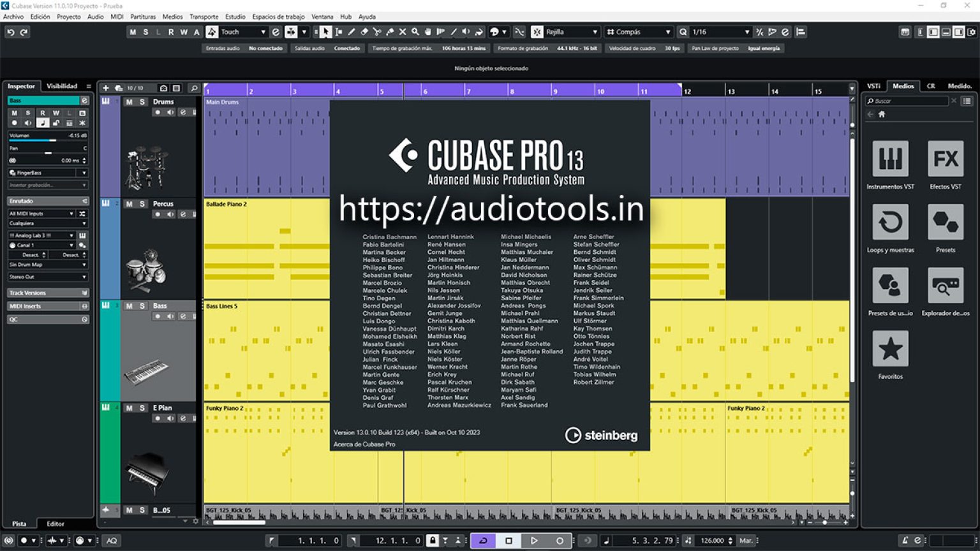Viewport: 980px width, 551px height.
Task: Solo the Bass track
Action: point(142,305)
